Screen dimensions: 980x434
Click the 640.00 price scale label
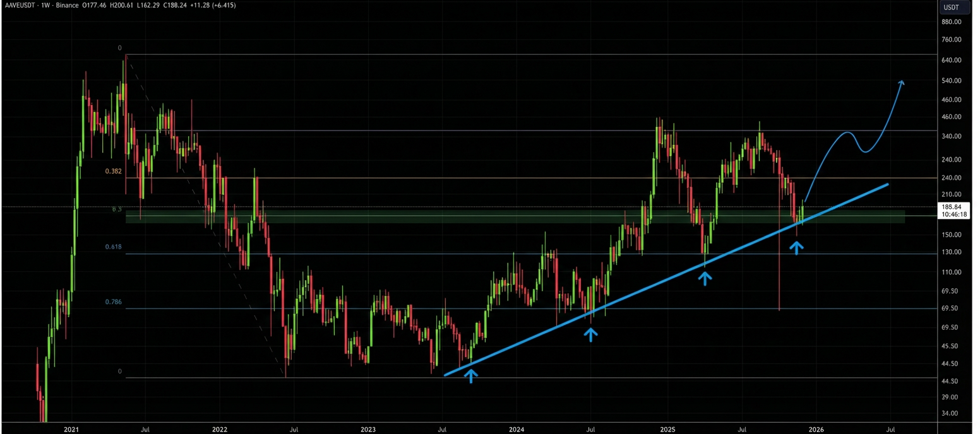[x=951, y=61]
